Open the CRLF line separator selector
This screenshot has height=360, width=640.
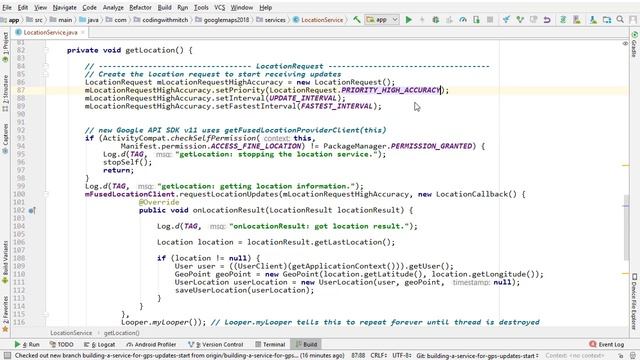point(378,356)
